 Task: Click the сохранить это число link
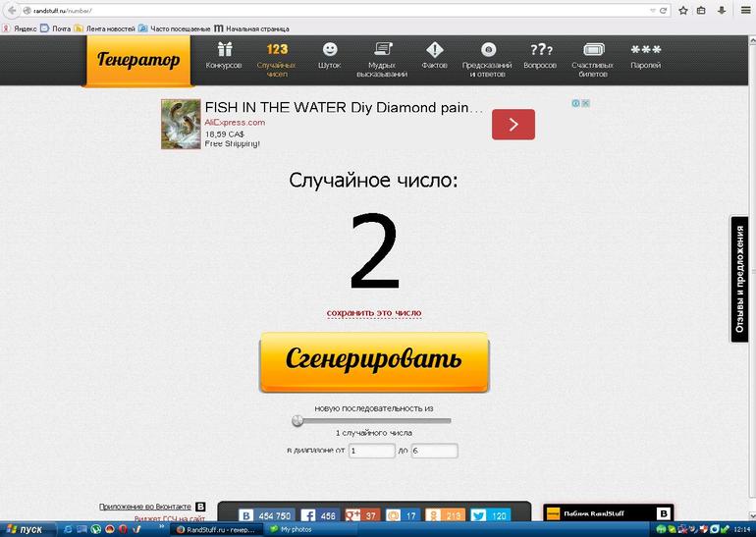click(x=373, y=313)
